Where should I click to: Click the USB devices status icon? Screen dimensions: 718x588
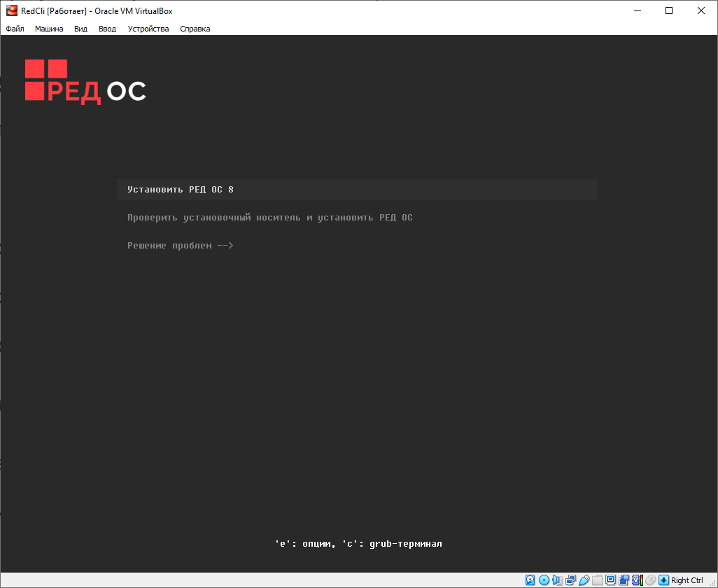584,580
